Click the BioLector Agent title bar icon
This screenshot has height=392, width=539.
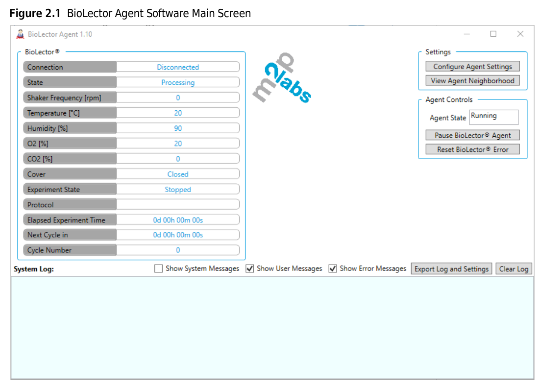coord(20,34)
